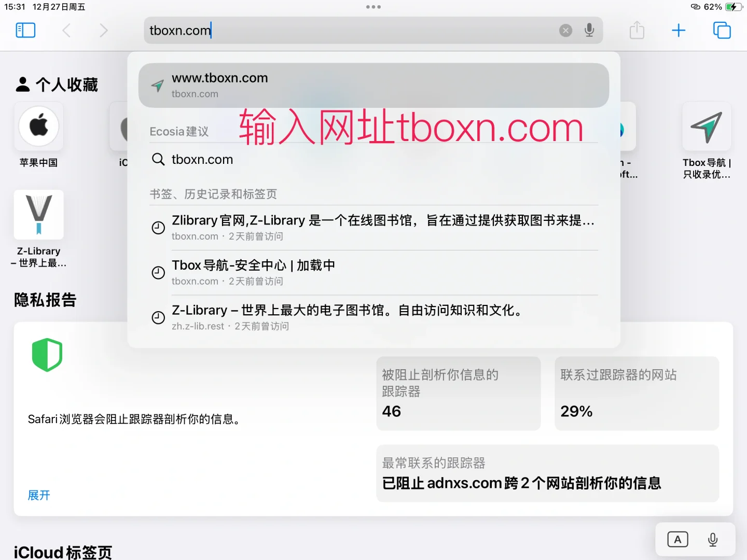This screenshot has height=560, width=747.
Task: Click the green privacy shield icon
Action: (x=47, y=355)
